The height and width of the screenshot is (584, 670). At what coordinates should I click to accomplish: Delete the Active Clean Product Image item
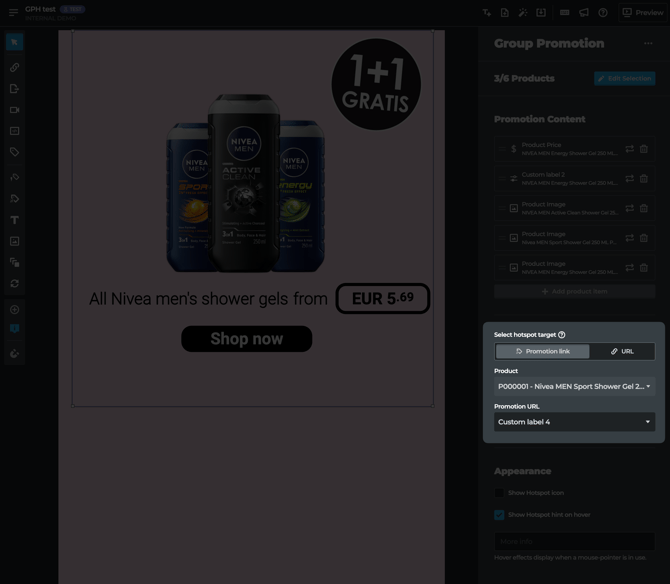644,208
